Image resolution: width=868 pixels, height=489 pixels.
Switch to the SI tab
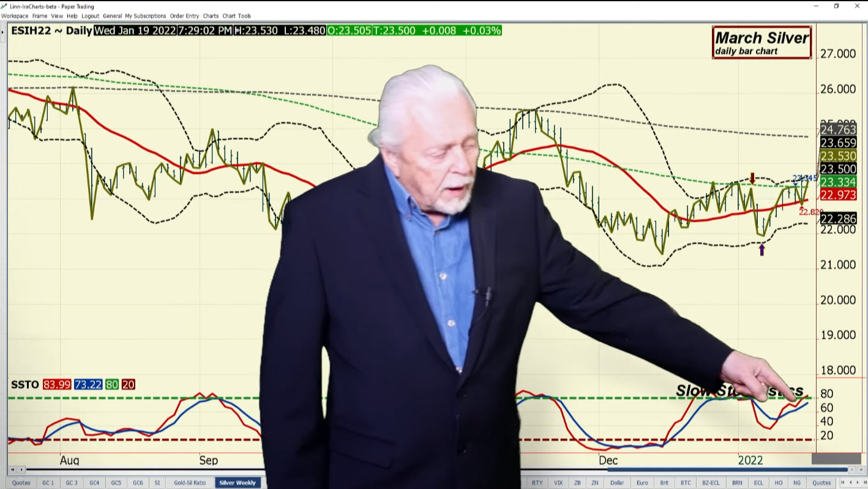(x=157, y=482)
